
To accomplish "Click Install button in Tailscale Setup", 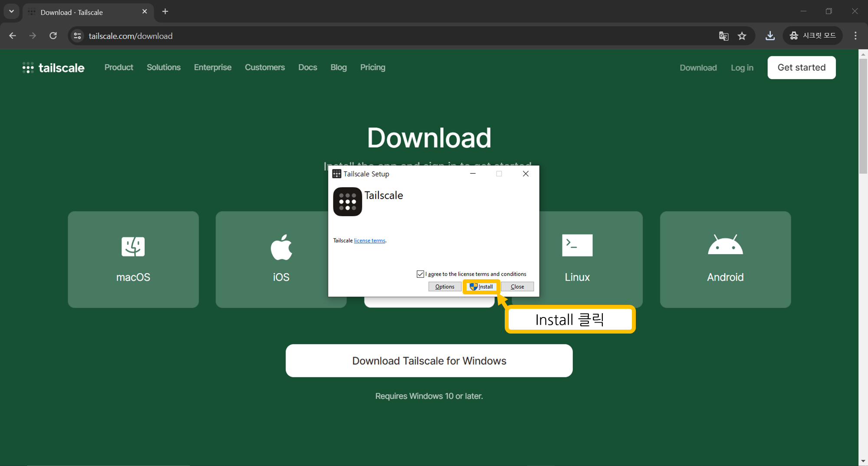I will tap(481, 287).
